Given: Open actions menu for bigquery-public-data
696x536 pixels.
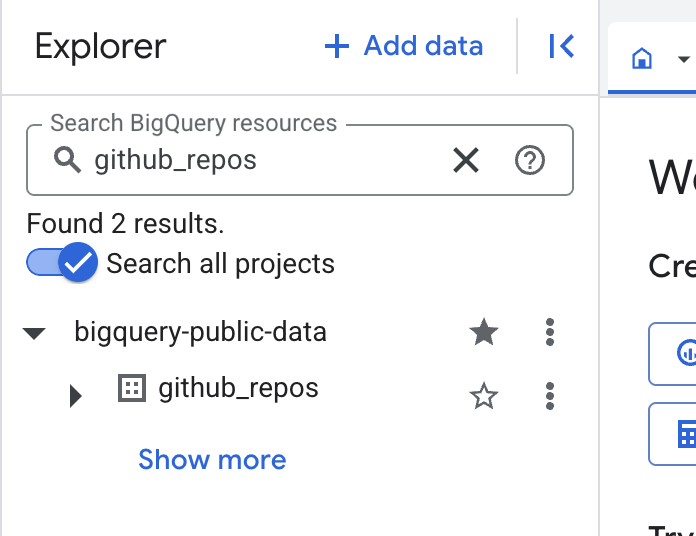Looking at the screenshot, I should [x=550, y=332].
